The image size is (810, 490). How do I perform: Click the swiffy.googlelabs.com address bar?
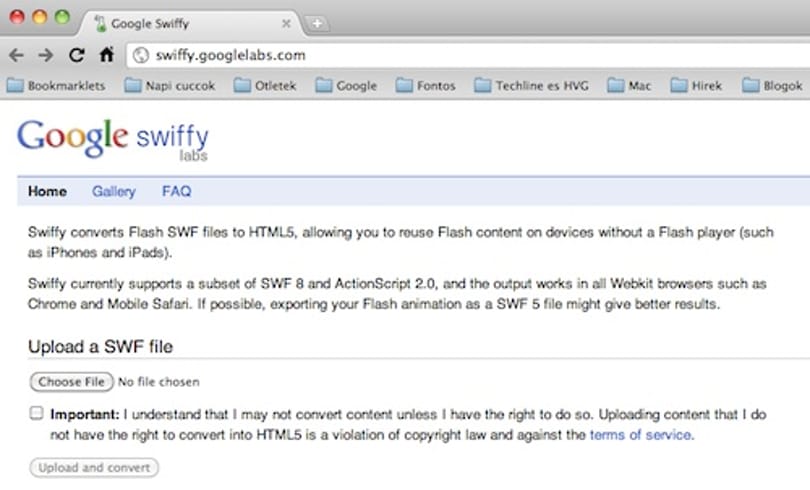[468, 55]
